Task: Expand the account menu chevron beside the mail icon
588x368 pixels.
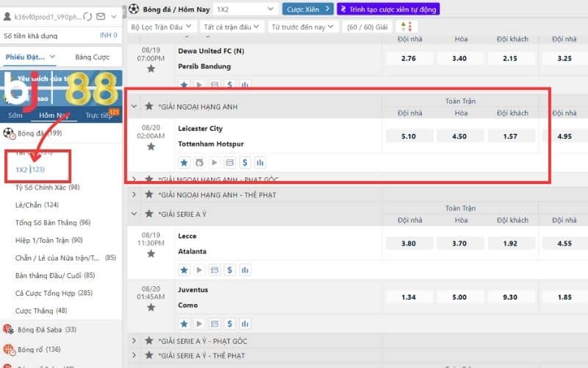Action: (114, 16)
